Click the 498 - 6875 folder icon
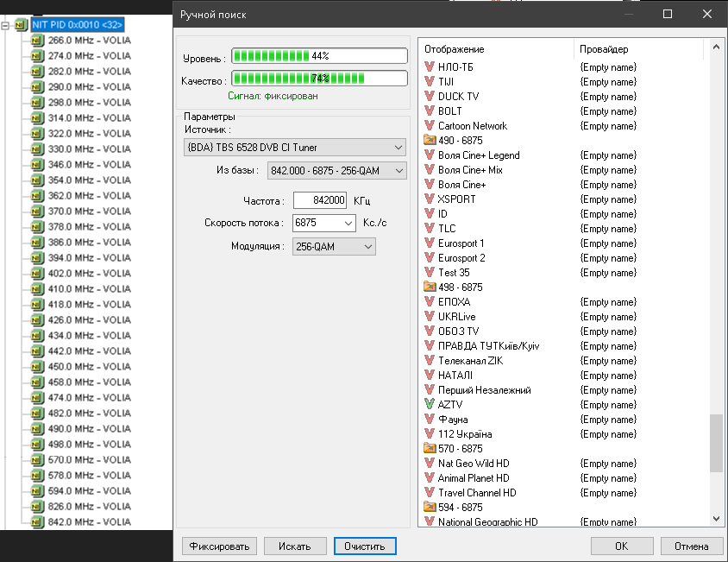This screenshot has width=728, height=562. tap(430, 287)
